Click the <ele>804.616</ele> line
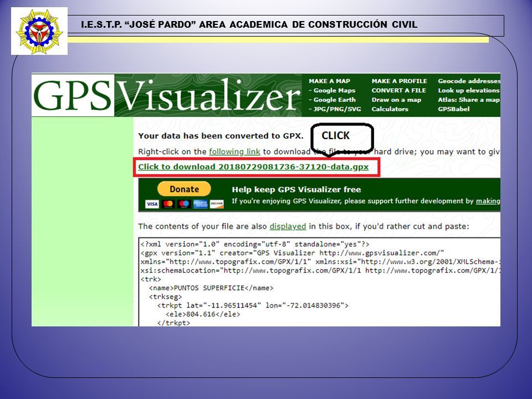The image size is (532, 399). (x=203, y=314)
